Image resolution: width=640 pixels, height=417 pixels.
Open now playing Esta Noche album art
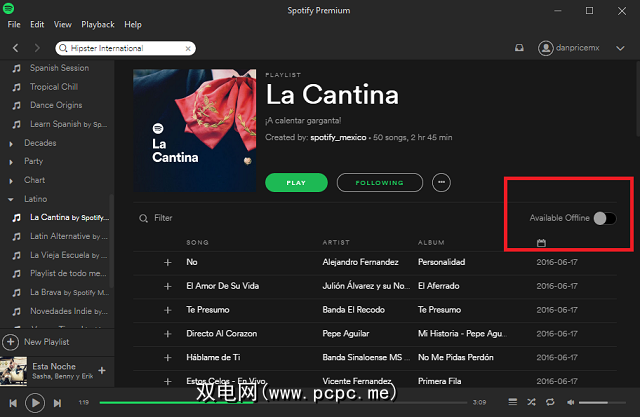pyautogui.click(x=13, y=371)
